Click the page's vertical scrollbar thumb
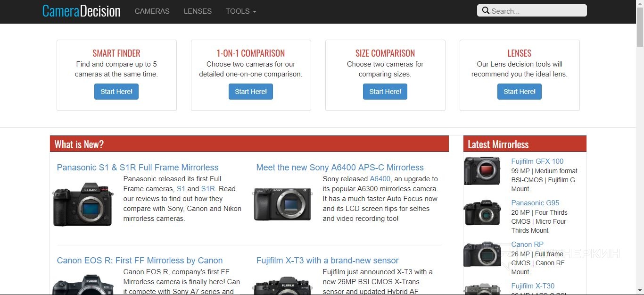644x295 pixels. click(x=640, y=27)
